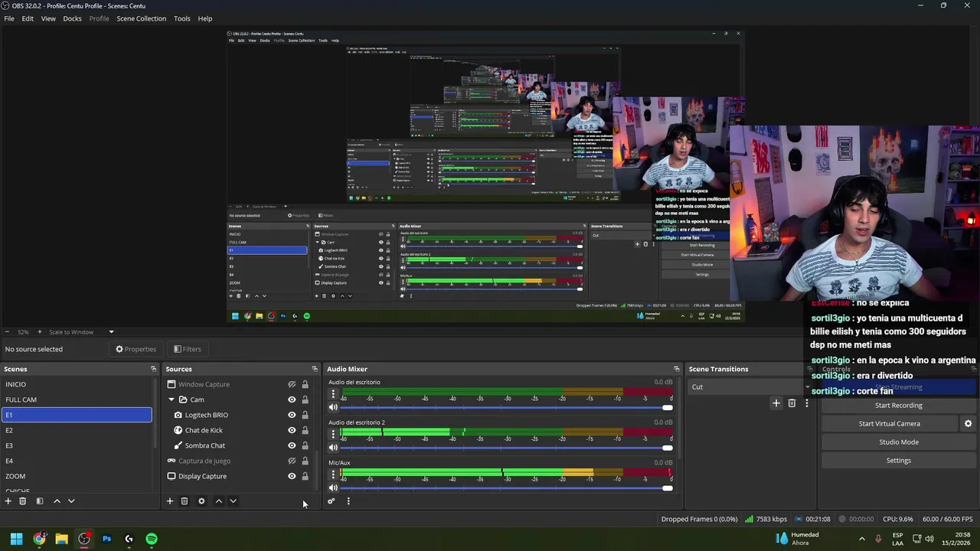Viewport: 980px width, 551px height.
Task: Open options dots for Mic/Aux channel
Action: click(x=333, y=474)
